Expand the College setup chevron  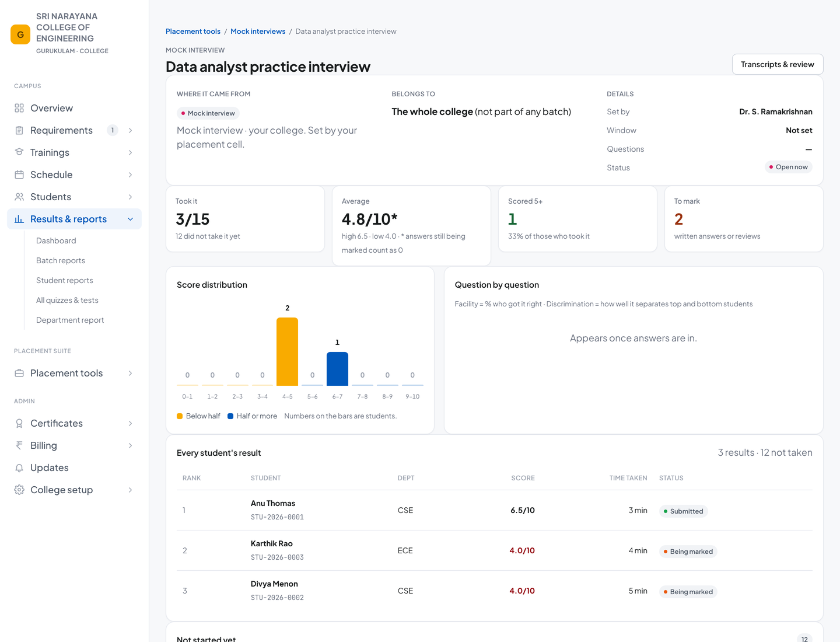click(130, 490)
